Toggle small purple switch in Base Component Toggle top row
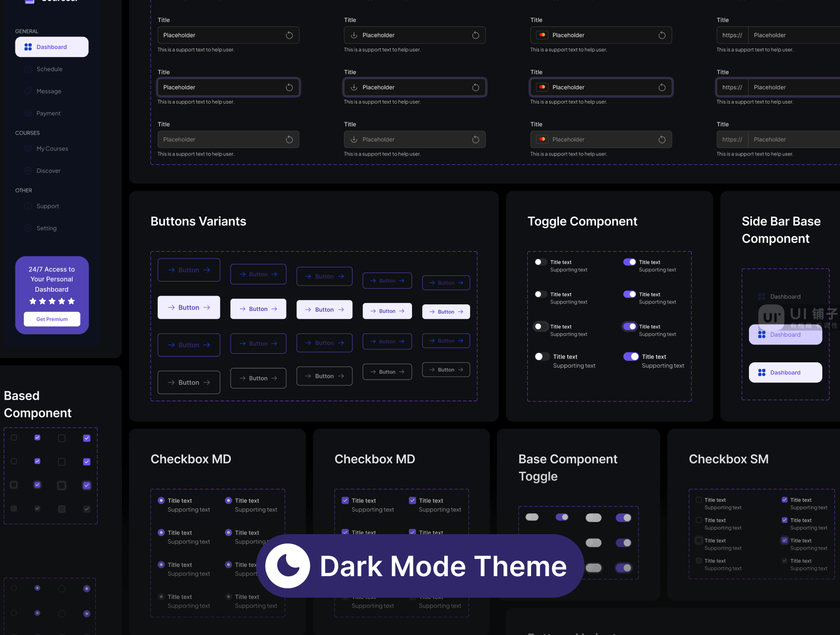Image resolution: width=840 pixels, height=635 pixels. [x=562, y=517]
